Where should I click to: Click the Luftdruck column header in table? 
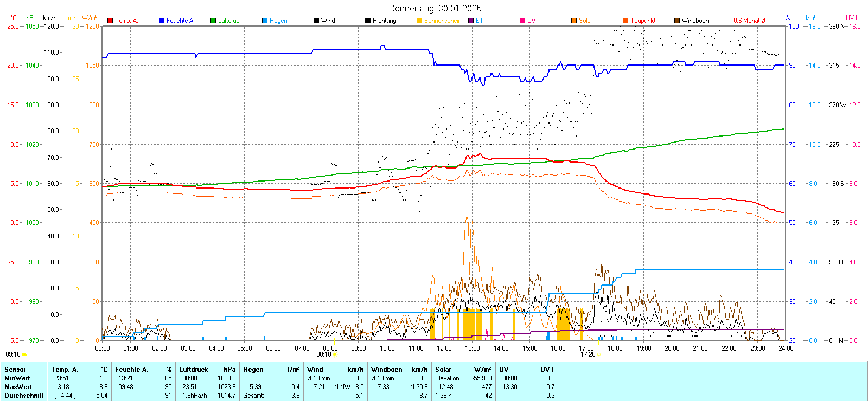[194, 370]
